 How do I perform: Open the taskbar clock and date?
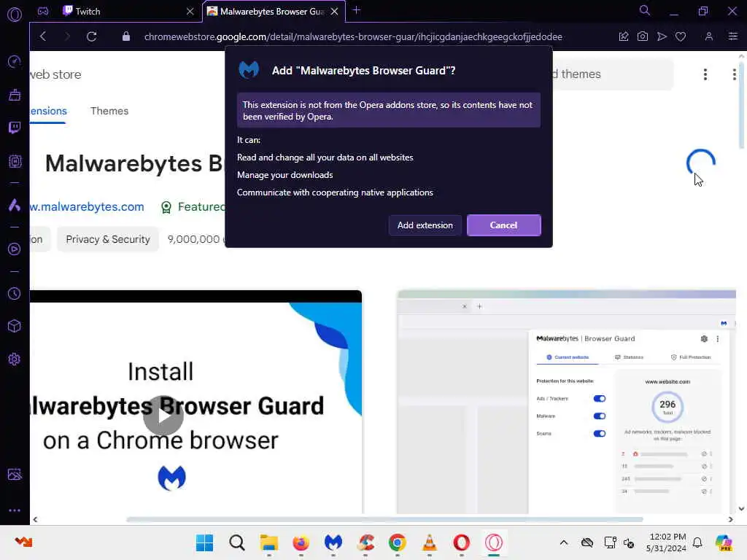[667, 542]
